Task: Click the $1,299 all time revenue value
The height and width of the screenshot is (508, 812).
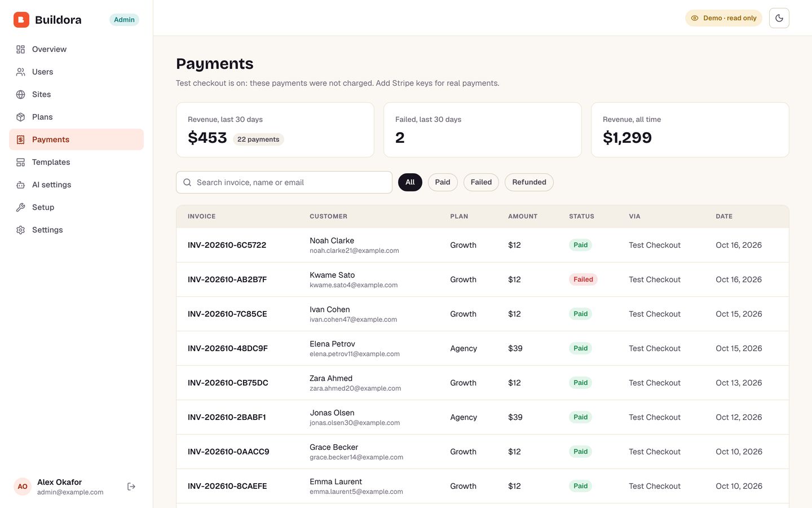Action: click(627, 138)
